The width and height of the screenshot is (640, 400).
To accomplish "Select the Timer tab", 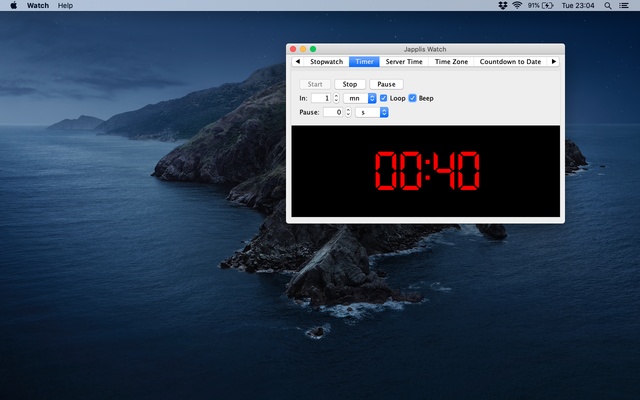I will pyautogui.click(x=364, y=62).
